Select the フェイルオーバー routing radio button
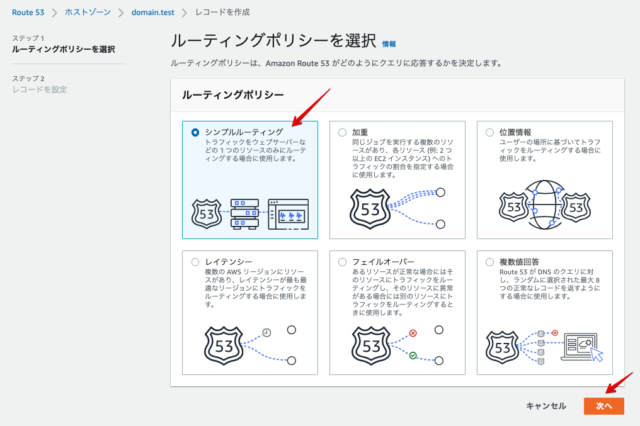The image size is (640, 426). tap(342, 262)
